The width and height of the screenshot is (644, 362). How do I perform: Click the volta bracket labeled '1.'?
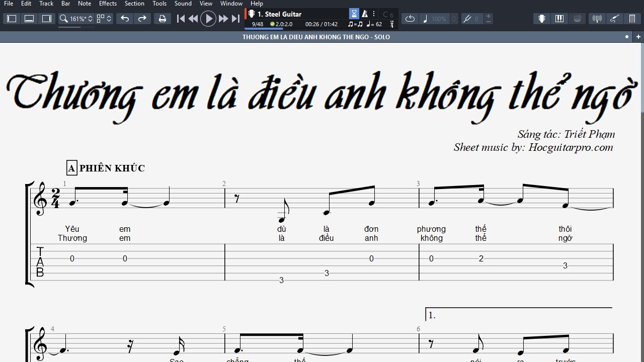click(519, 314)
